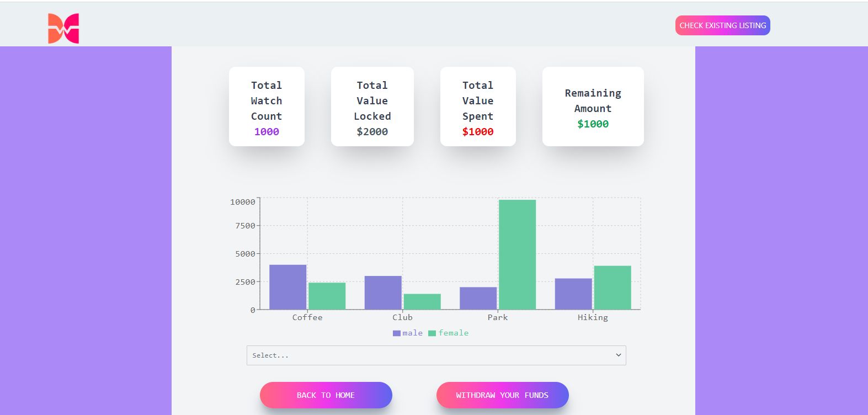Click the butterfly logo in the header
The width and height of the screenshot is (868, 415).
[63, 29]
